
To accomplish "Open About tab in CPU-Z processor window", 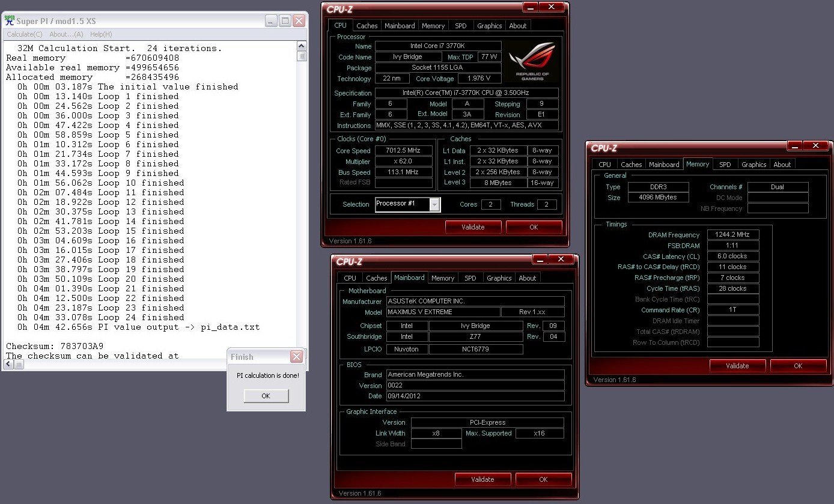I will point(517,26).
